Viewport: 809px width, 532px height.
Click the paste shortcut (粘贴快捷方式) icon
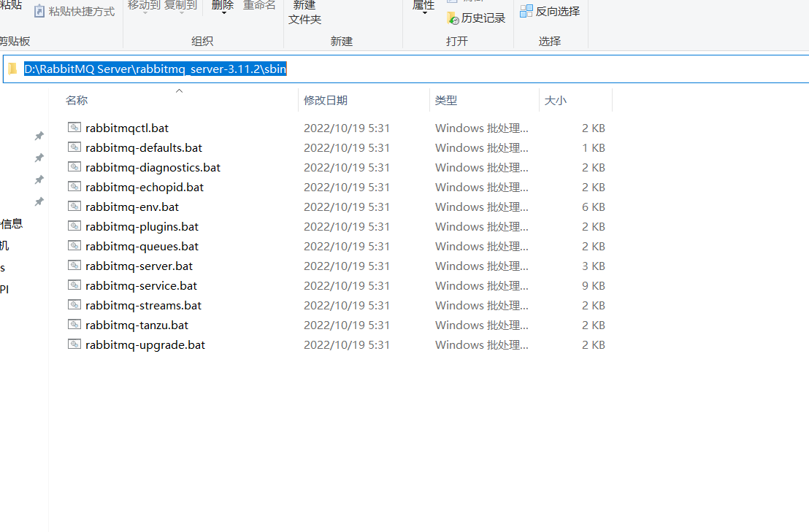click(39, 11)
